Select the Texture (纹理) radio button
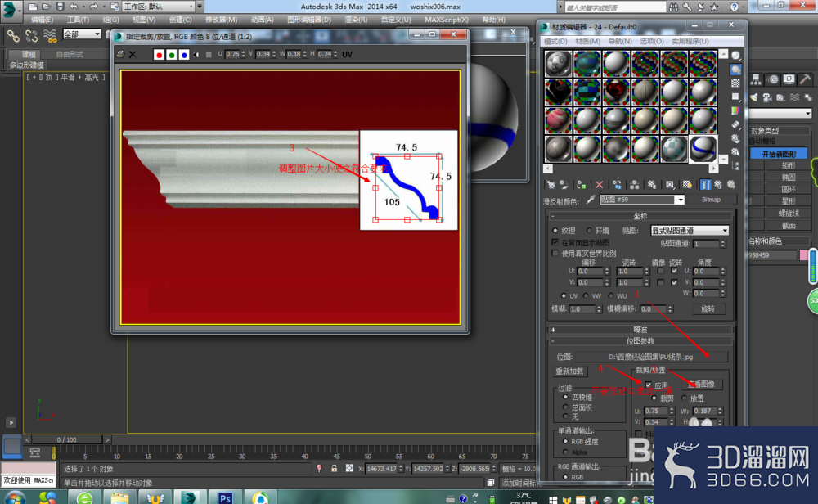 [x=555, y=230]
